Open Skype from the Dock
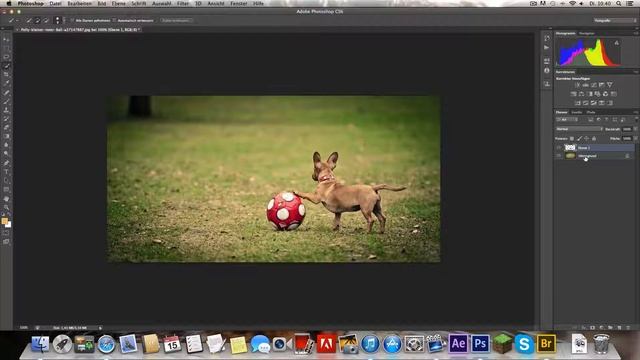The width and height of the screenshot is (640, 360). (x=524, y=344)
